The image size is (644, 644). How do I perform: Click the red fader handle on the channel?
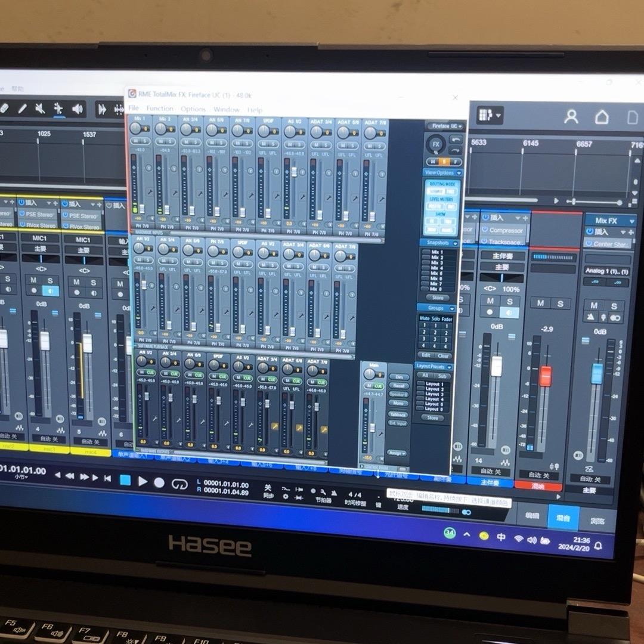546,376
